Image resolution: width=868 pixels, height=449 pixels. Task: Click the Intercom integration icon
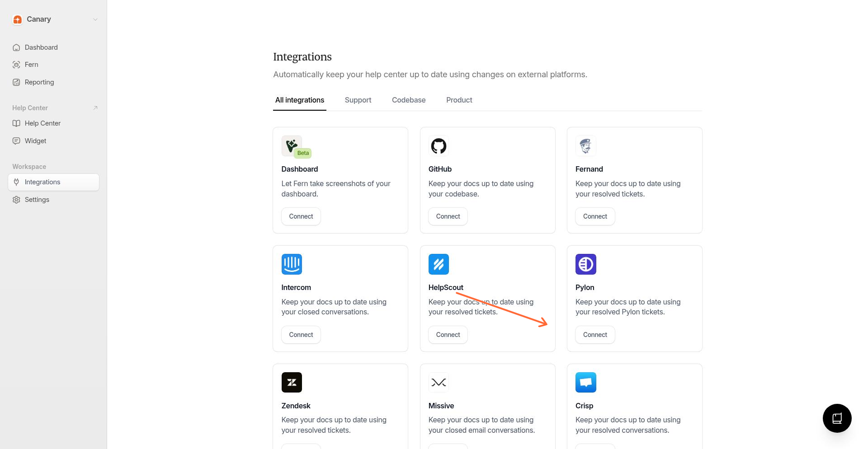tap(292, 264)
